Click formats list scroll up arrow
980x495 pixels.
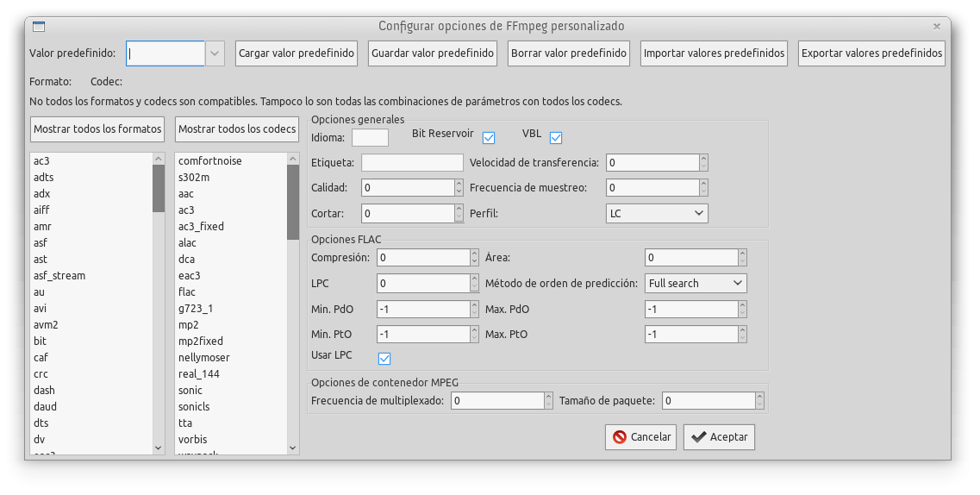pyautogui.click(x=158, y=159)
